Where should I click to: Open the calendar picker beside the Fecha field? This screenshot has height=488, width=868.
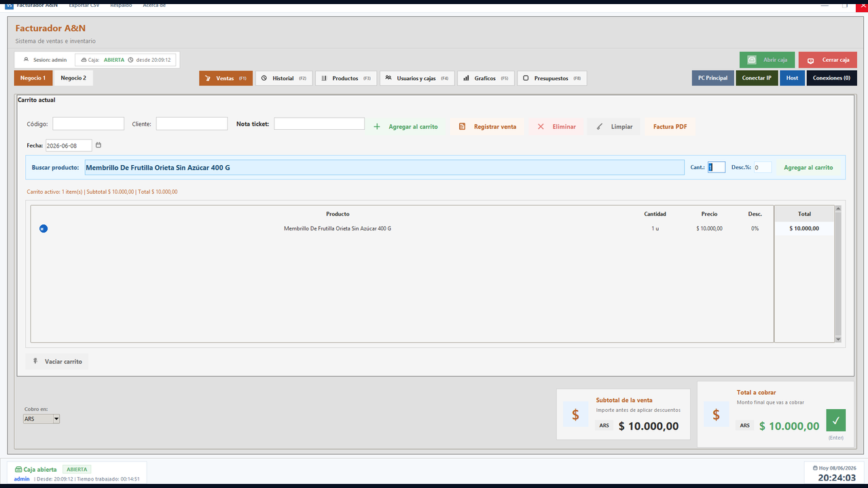click(98, 145)
